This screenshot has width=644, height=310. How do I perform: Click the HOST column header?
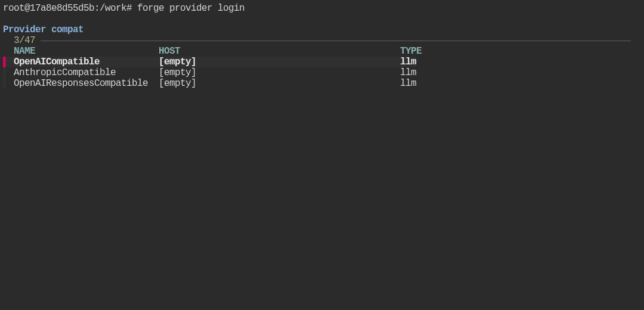(x=169, y=51)
